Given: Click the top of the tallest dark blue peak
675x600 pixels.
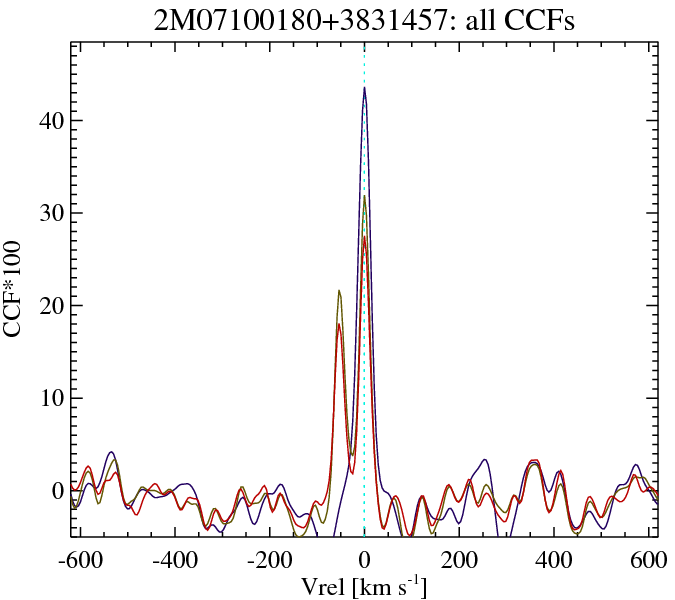Looking at the screenshot, I should [x=364, y=88].
